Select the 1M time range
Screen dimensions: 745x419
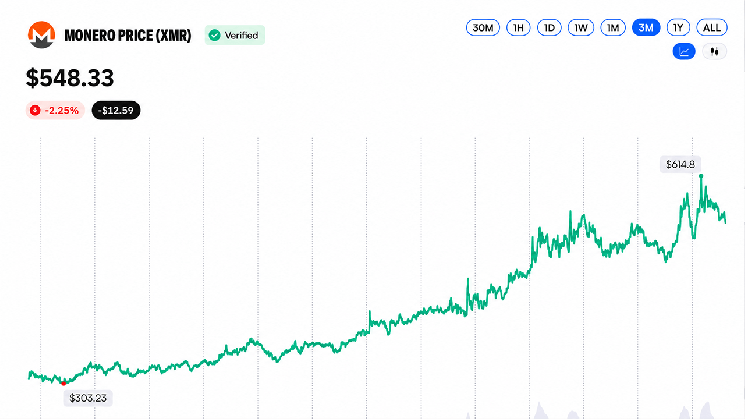coord(613,28)
